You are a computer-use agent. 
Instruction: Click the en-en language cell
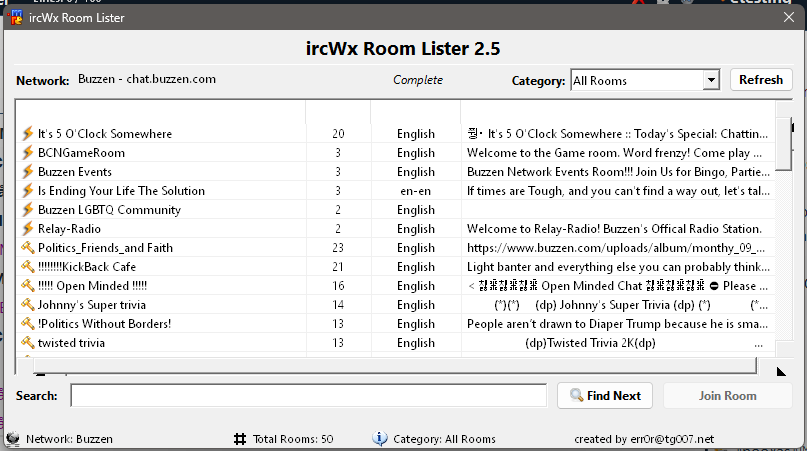[416, 191]
